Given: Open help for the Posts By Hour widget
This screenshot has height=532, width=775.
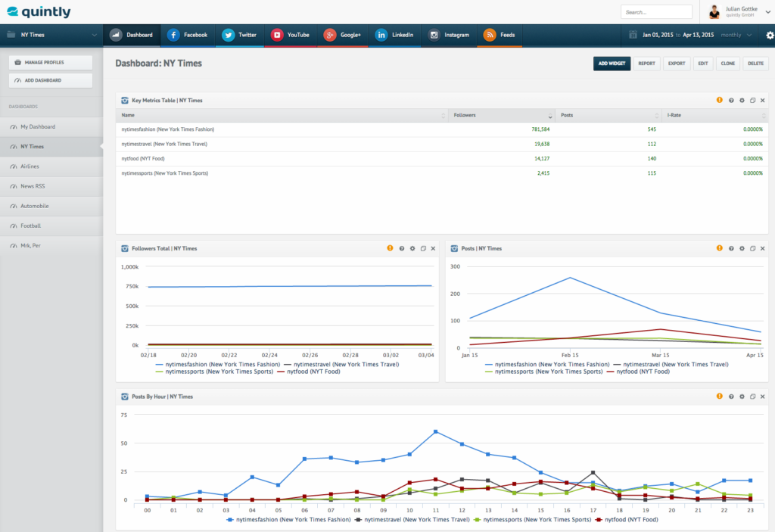Looking at the screenshot, I should pyautogui.click(x=730, y=396).
